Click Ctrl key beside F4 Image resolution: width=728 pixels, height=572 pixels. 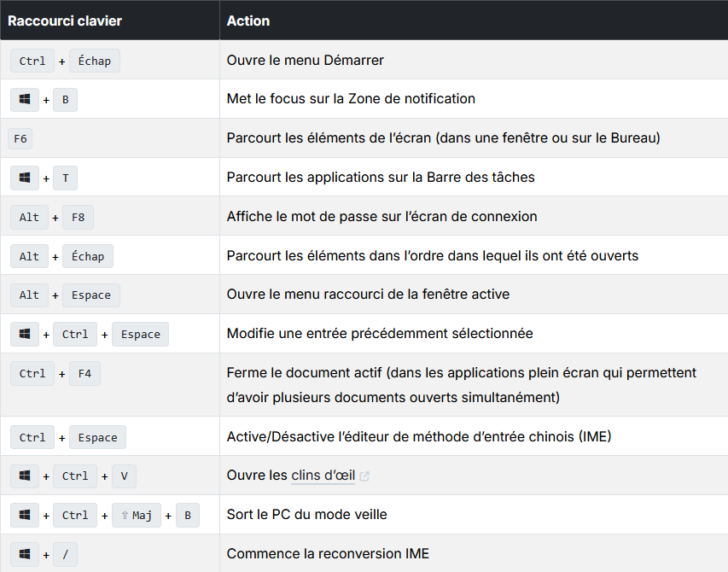pyautogui.click(x=32, y=374)
